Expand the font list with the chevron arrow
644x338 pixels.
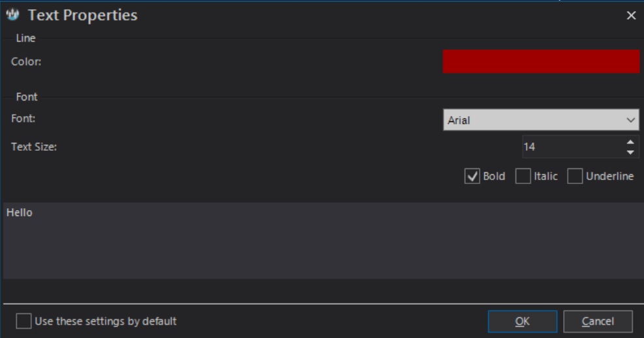[x=630, y=120]
